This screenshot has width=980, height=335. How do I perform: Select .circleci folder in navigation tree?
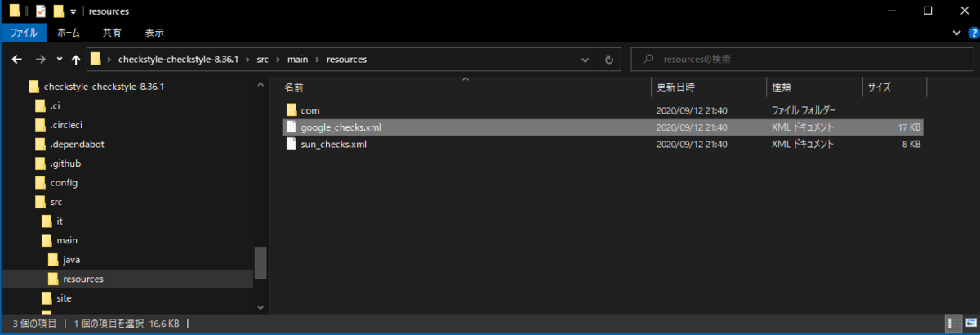pos(65,125)
